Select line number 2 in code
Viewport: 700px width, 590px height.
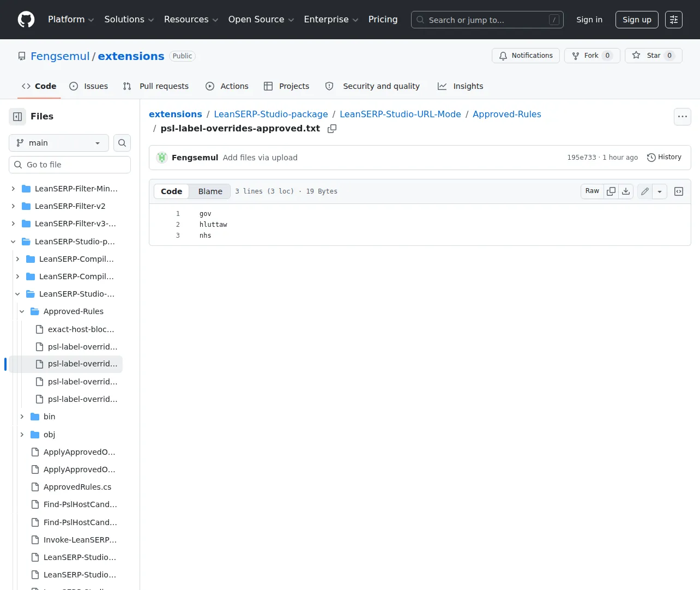178,225
